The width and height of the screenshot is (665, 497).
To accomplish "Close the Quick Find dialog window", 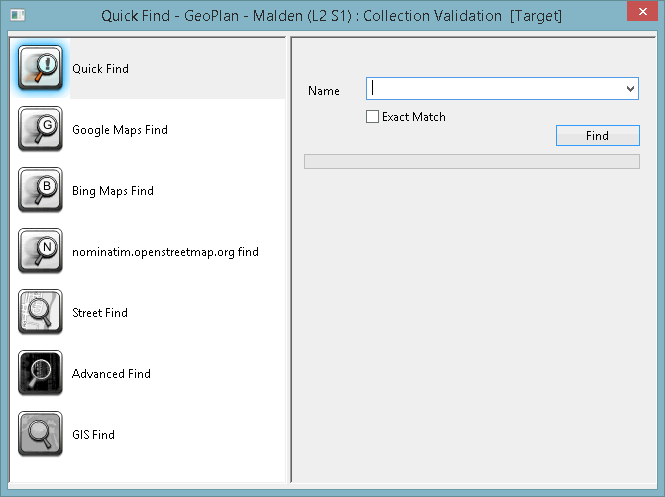I will coord(643,11).
